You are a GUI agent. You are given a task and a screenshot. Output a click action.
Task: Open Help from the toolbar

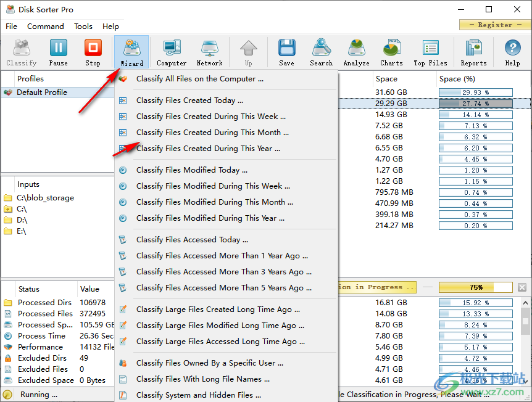pos(512,52)
